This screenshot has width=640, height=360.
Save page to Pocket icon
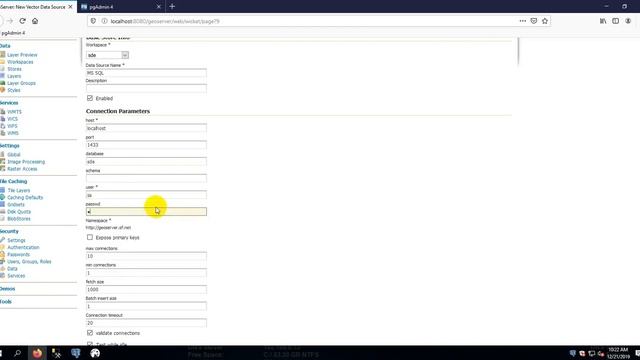click(533, 21)
